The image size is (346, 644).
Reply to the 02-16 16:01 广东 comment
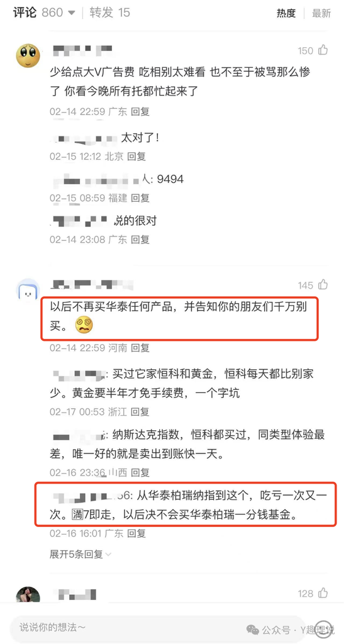point(137,533)
